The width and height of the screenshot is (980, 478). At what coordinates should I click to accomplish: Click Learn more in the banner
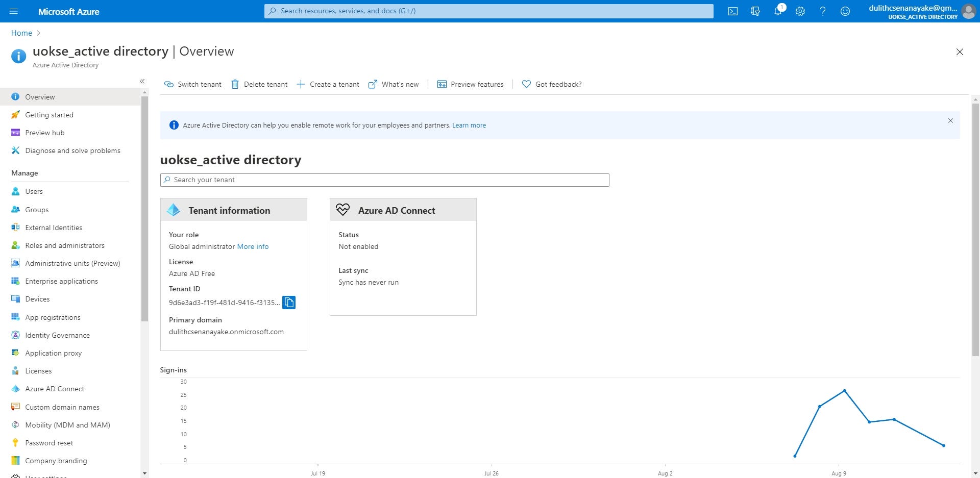[x=469, y=125]
